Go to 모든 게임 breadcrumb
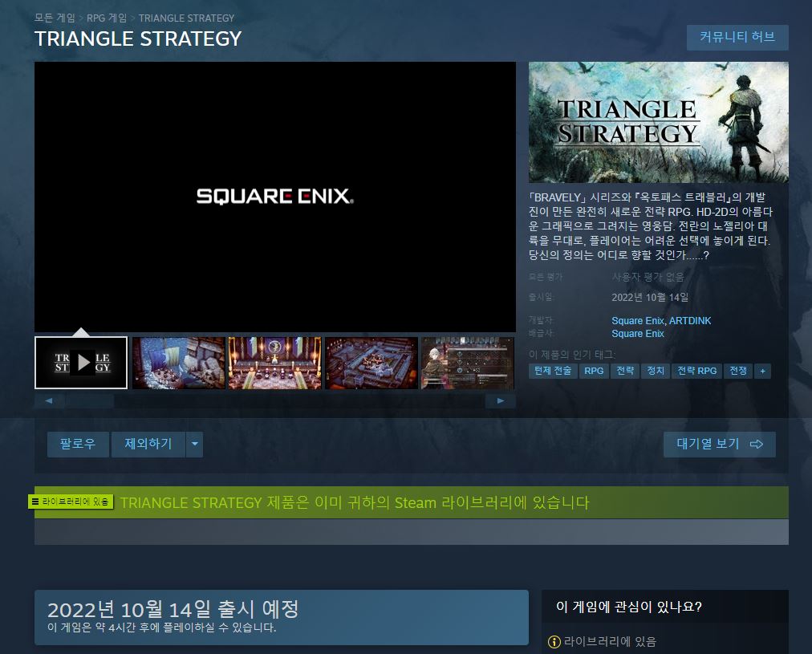Viewport: 812px width, 654px height. click(55, 18)
